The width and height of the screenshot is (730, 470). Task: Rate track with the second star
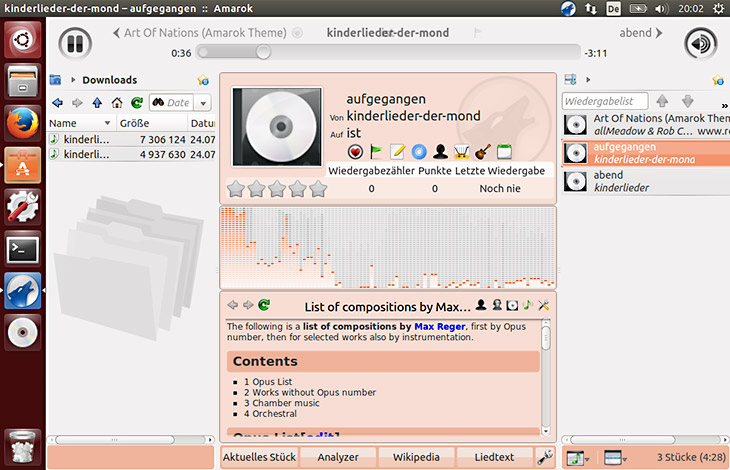click(257, 189)
